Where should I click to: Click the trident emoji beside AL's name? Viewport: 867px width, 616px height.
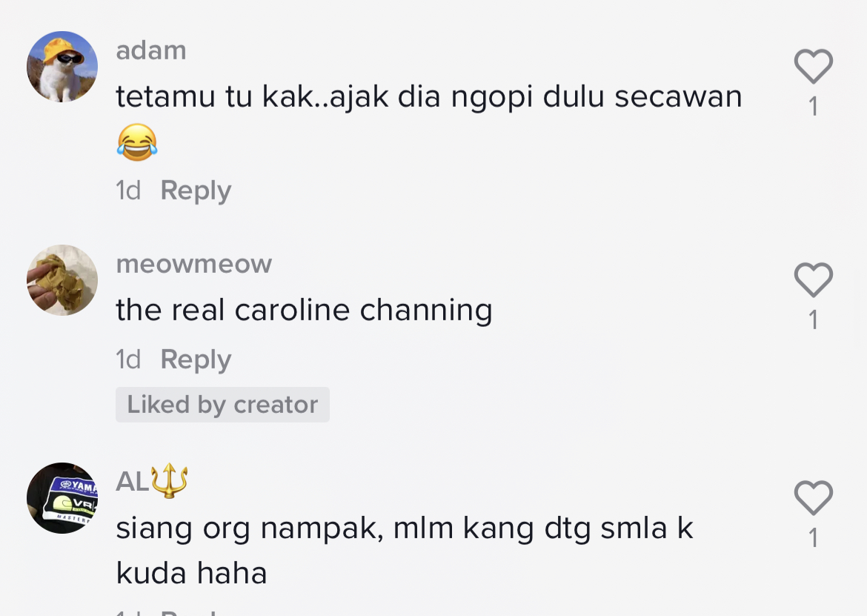pyautogui.click(x=170, y=480)
